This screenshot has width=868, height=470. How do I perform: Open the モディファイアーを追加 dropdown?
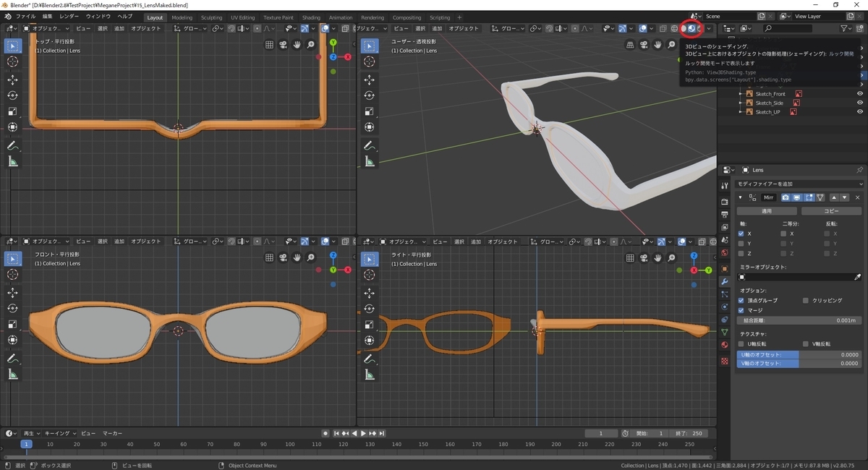pyautogui.click(x=799, y=184)
